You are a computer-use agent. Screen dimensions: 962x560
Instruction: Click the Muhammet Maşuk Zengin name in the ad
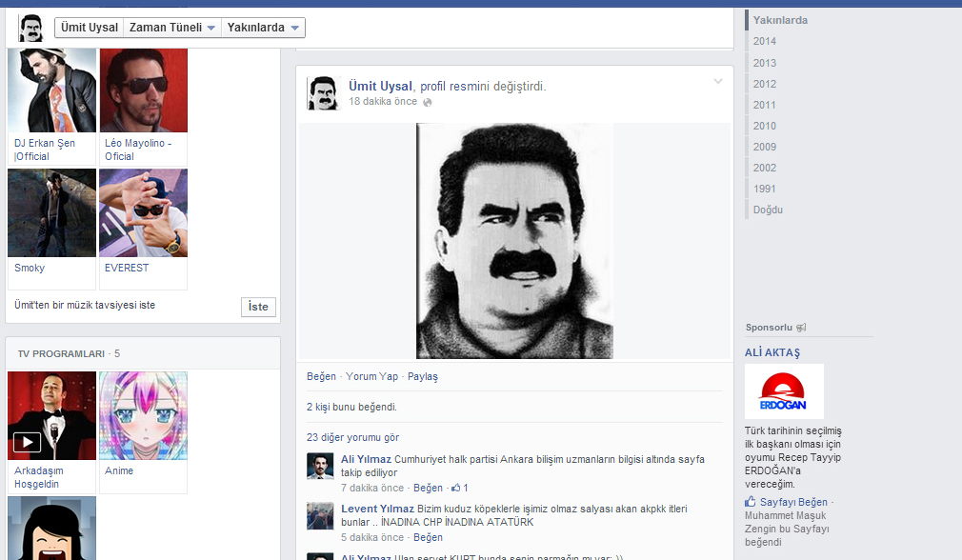click(x=785, y=522)
